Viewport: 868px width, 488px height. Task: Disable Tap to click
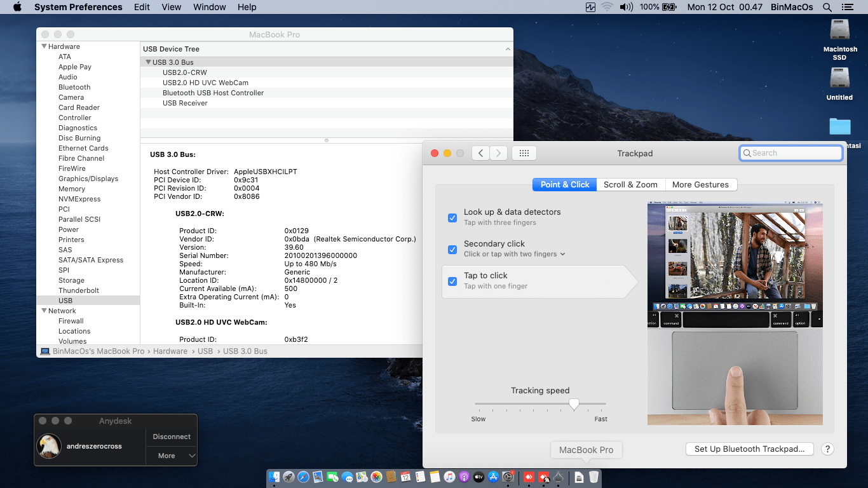click(452, 281)
